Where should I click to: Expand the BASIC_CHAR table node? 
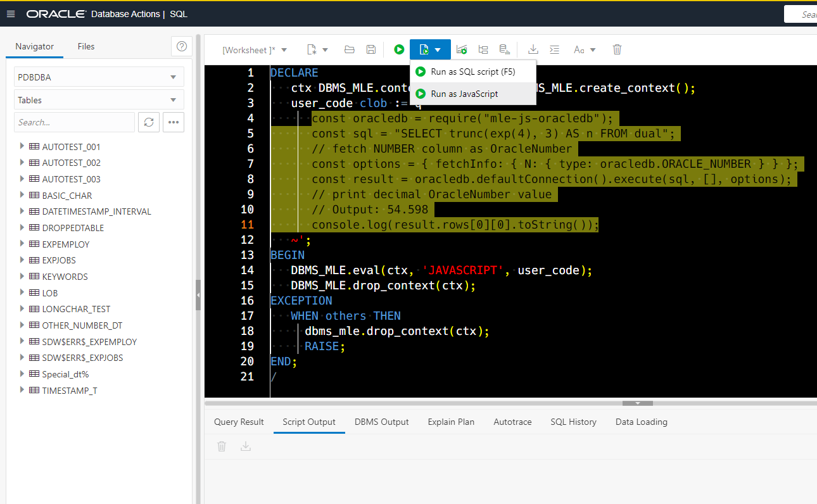22,195
